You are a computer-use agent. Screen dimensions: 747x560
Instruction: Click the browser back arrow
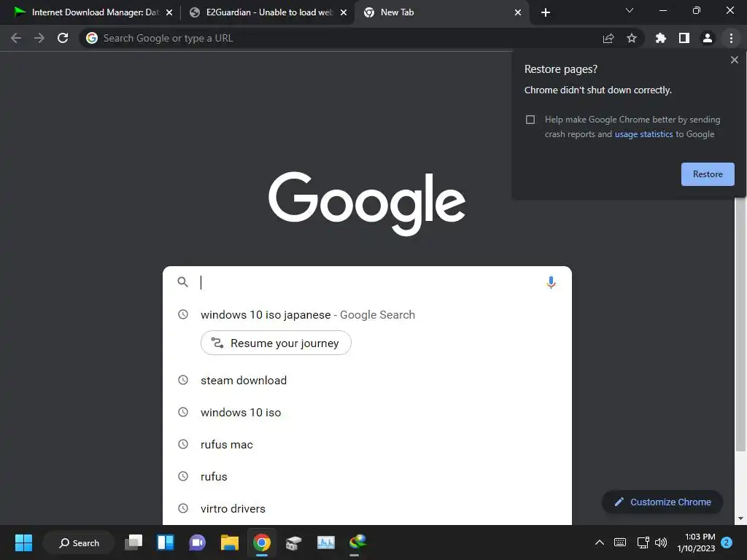coord(16,38)
